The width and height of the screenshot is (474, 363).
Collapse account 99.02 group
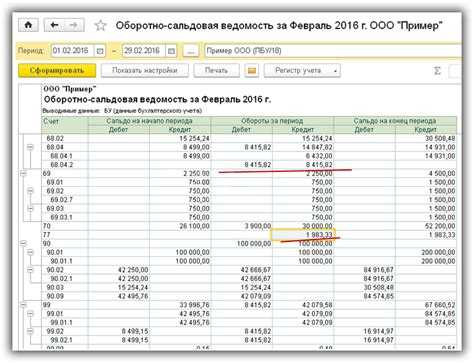[x=30, y=331]
